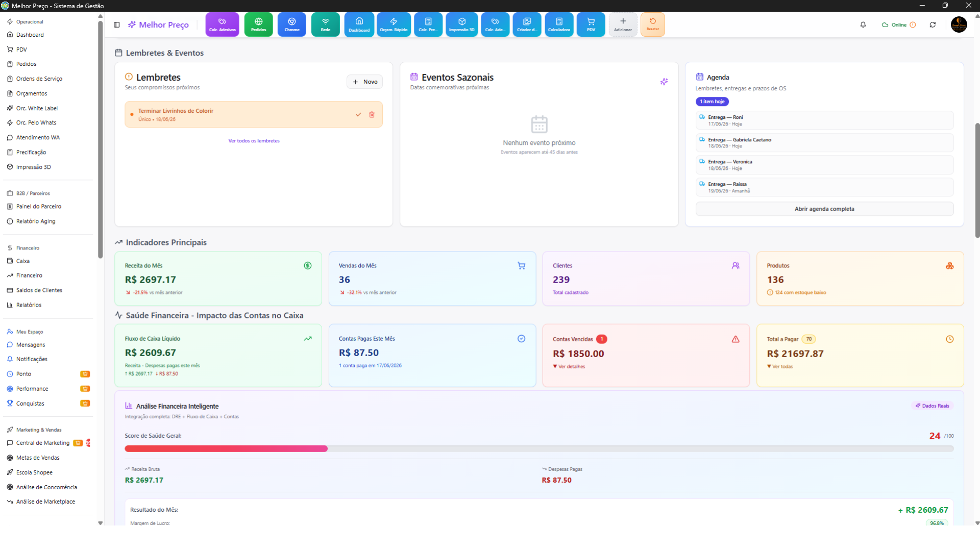Click the 1 item hoje badge

point(712,102)
